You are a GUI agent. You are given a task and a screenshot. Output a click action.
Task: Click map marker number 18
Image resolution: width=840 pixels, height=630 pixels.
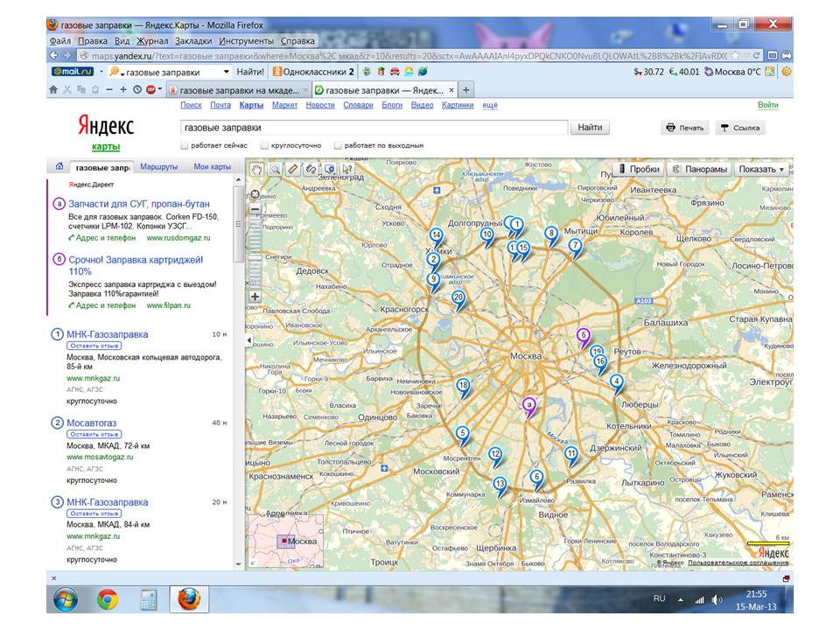[463, 386]
